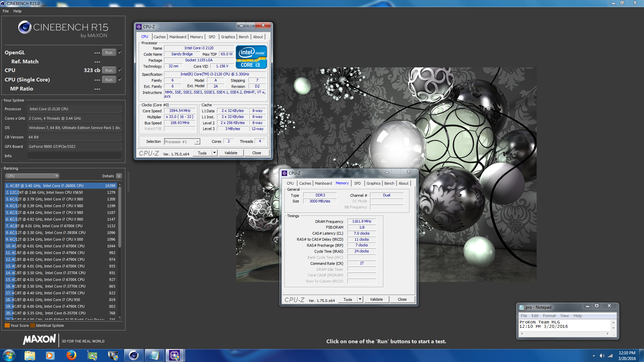The image size is (644, 362).
Task: Toggle the CPU (Single Core) test checkbox
Action: click(x=120, y=79)
